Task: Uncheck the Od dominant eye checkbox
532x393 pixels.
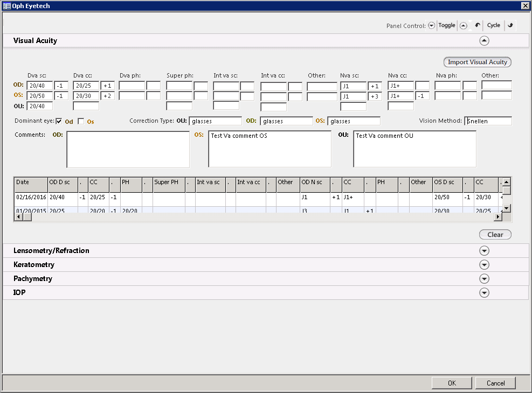Action: [x=59, y=121]
